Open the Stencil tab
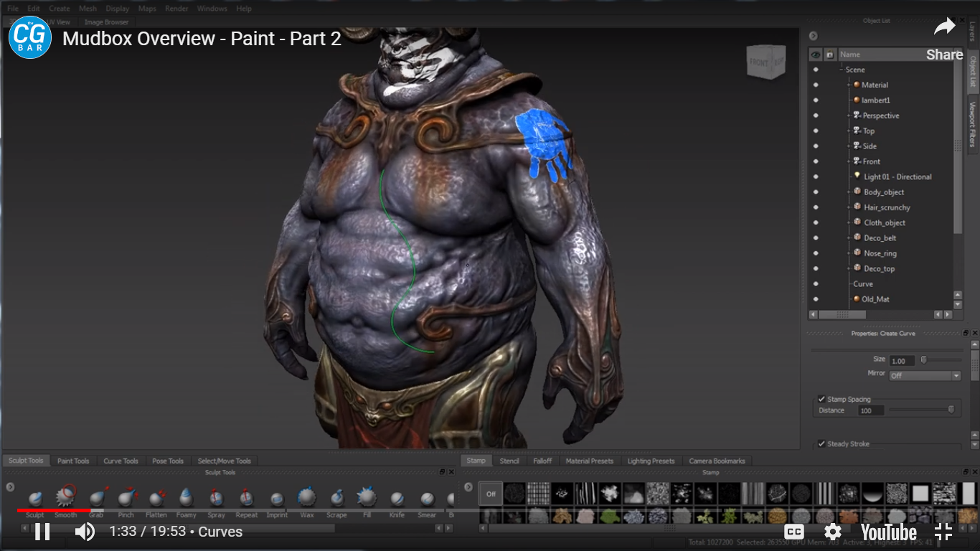Viewport: 980px width, 551px height. (509, 461)
